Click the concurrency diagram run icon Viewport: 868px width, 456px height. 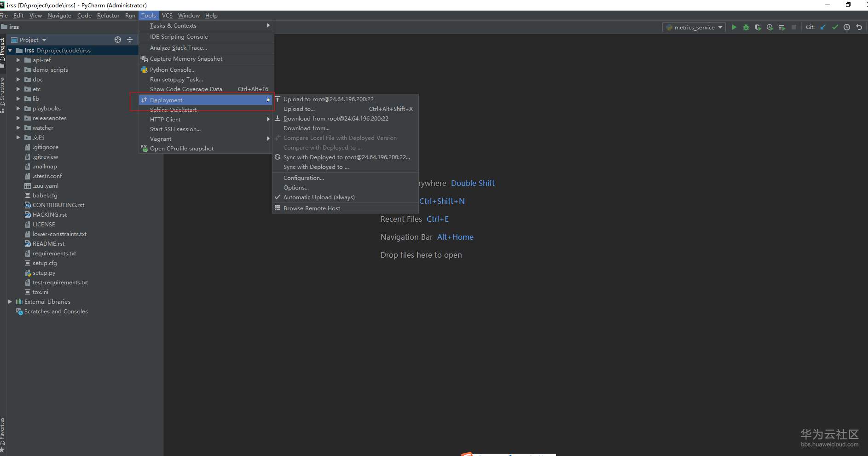(x=782, y=27)
